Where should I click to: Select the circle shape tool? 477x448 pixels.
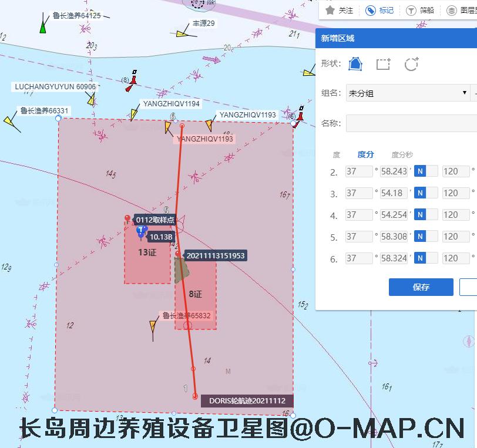tap(411, 64)
